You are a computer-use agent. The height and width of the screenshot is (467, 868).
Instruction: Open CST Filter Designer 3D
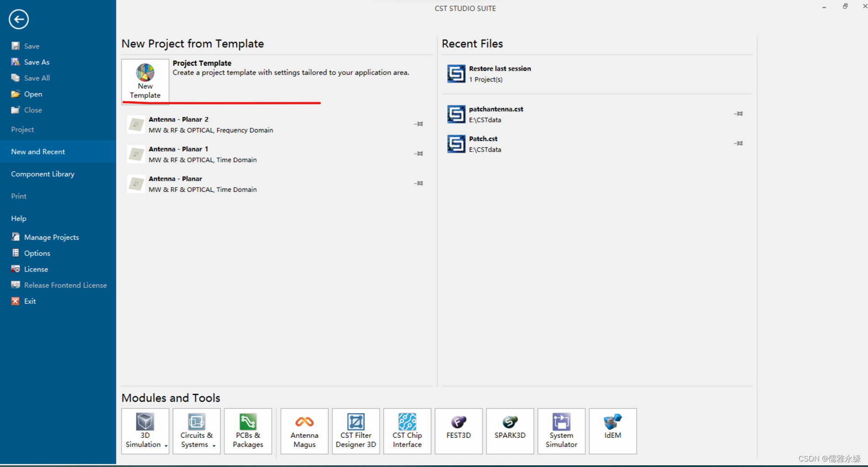[x=356, y=431]
